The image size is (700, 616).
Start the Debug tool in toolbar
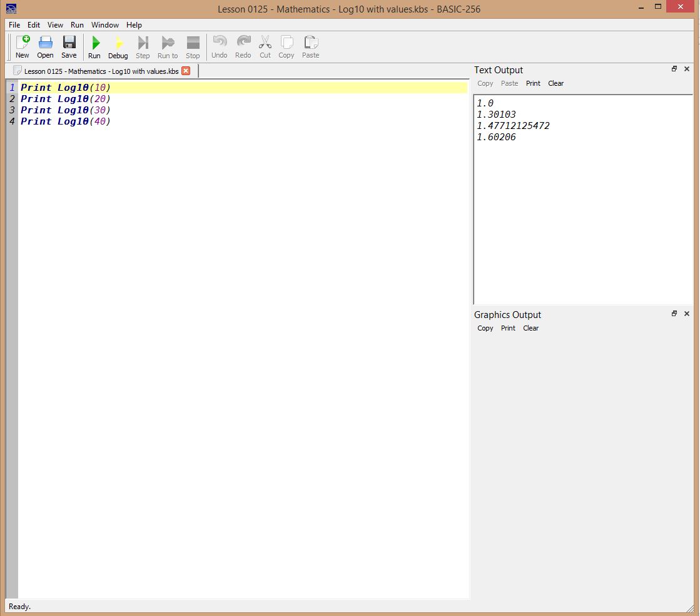pos(118,43)
